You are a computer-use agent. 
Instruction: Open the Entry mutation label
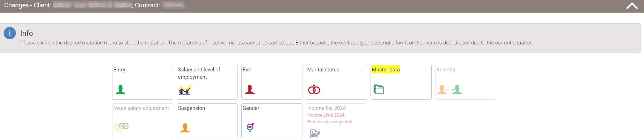tap(119, 70)
